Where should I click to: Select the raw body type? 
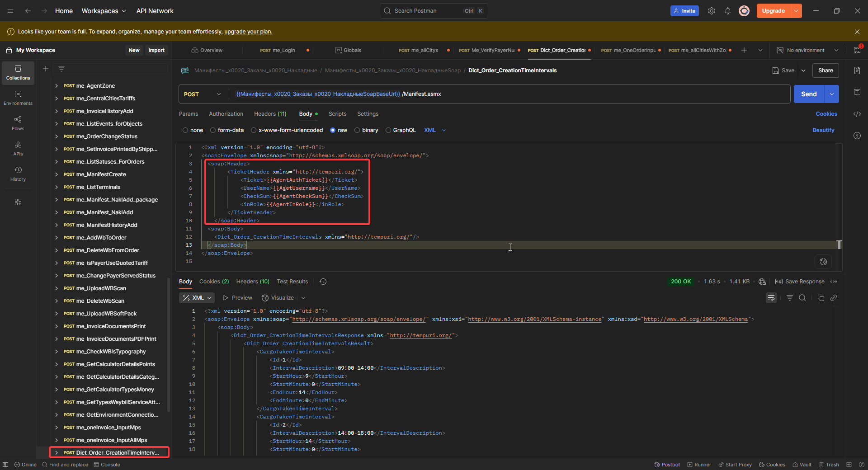[x=333, y=130]
